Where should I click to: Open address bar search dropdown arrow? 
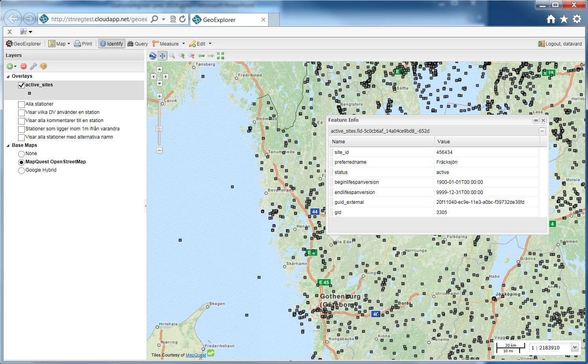[164, 19]
